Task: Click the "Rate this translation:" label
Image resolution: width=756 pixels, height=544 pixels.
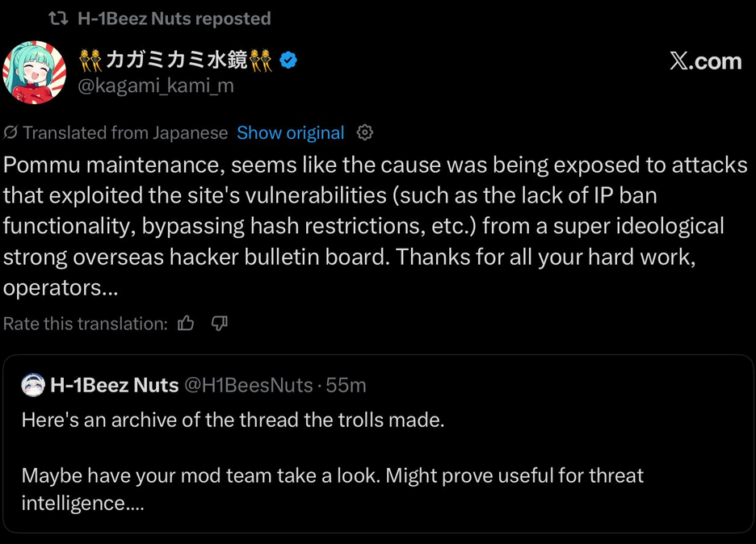Action: (86, 324)
